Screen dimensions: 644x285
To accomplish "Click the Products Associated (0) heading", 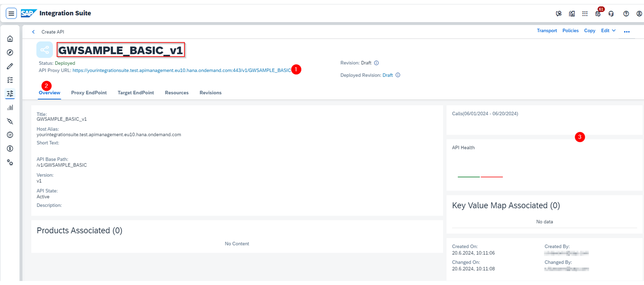I will click(79, 231).
